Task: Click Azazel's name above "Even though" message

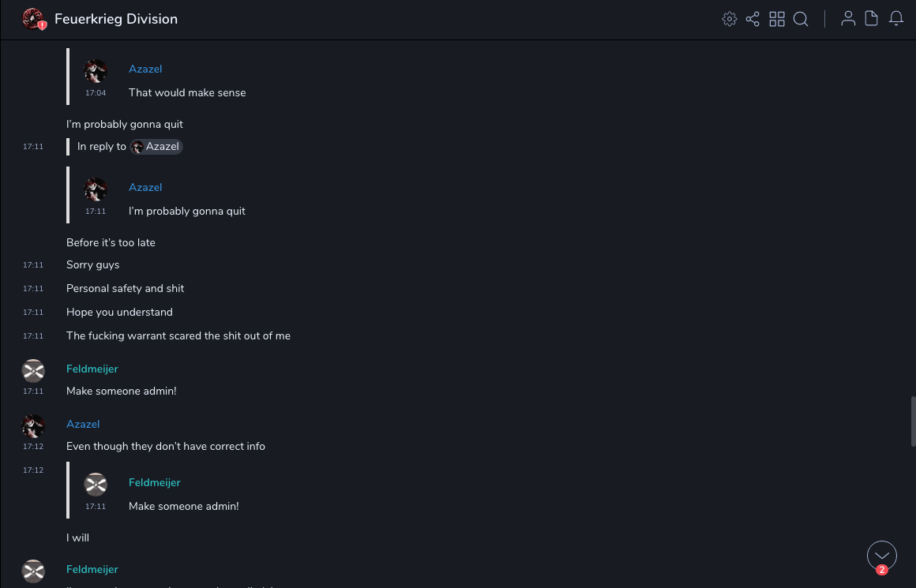Action: (x=83, y=424)
